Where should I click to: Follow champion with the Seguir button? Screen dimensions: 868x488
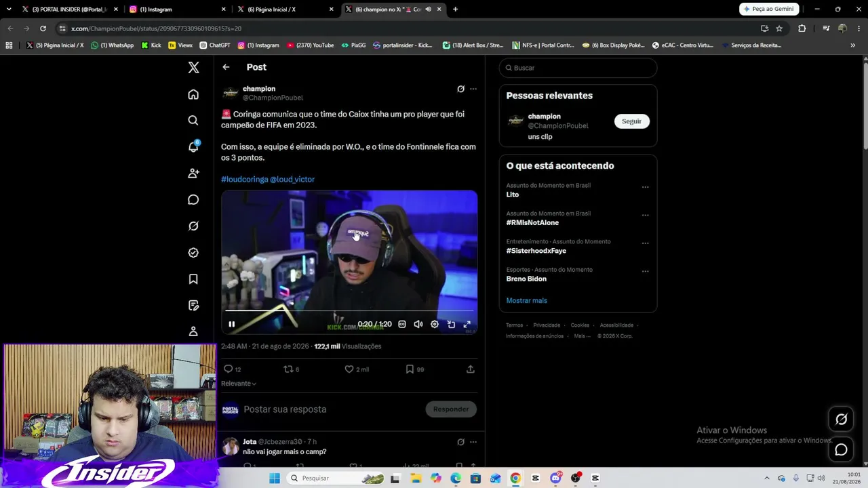(631, 121)
